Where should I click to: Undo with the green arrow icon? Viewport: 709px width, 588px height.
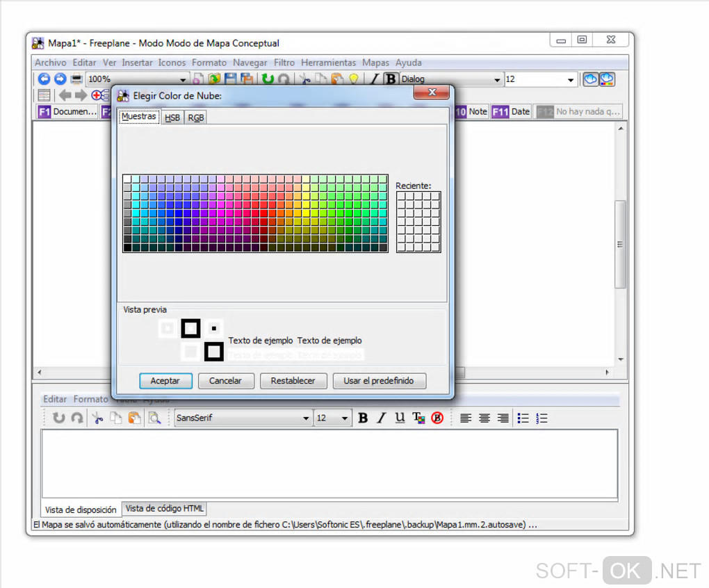click(x=268, y=79)
